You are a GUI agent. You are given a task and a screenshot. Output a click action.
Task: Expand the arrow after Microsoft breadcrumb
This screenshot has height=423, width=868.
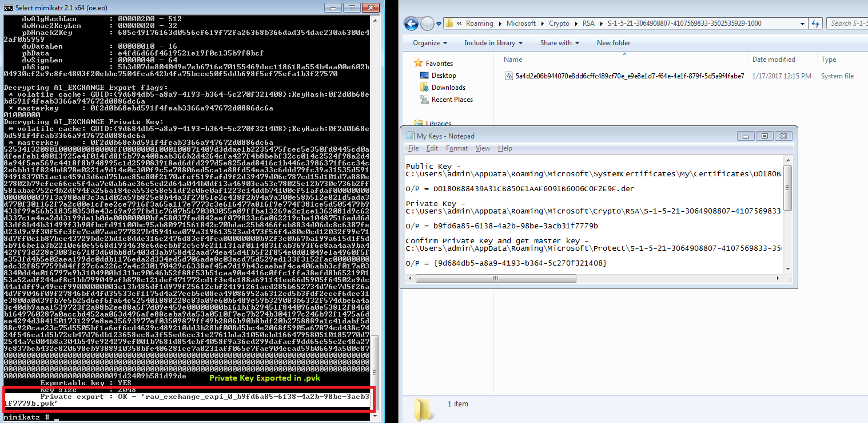click(x=543, y=23)
